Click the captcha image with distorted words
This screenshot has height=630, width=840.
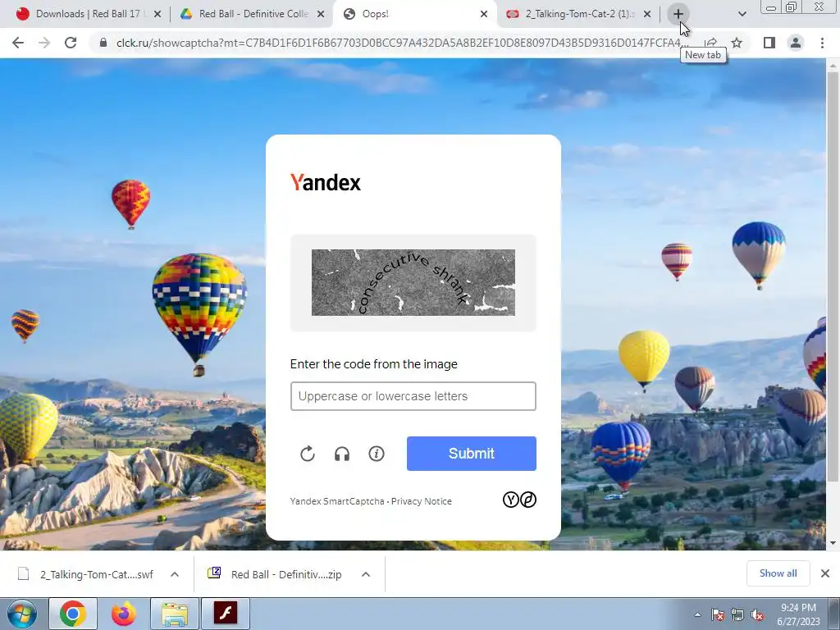pyautogui.click(x=413, y=282)
